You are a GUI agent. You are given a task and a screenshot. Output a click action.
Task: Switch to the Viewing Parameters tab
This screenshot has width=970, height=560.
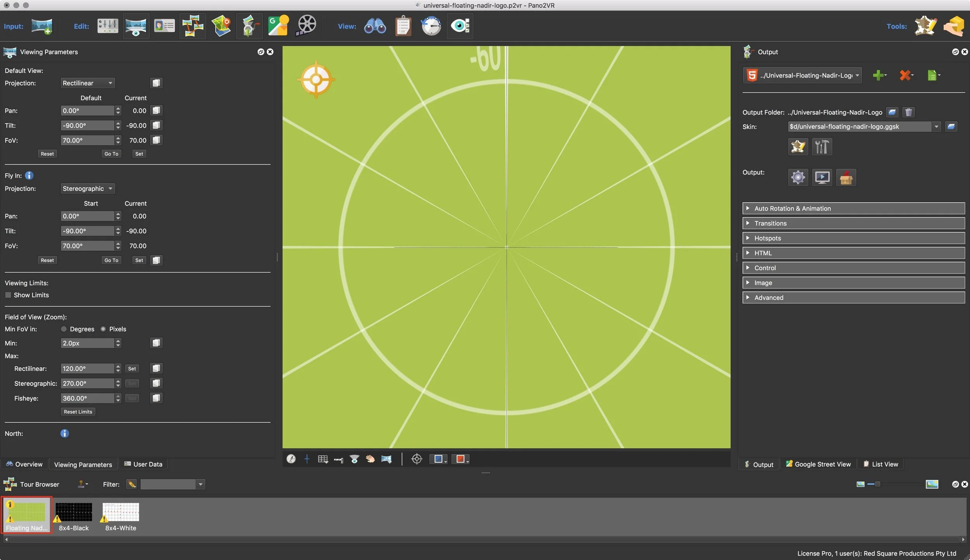pos(83,464)
